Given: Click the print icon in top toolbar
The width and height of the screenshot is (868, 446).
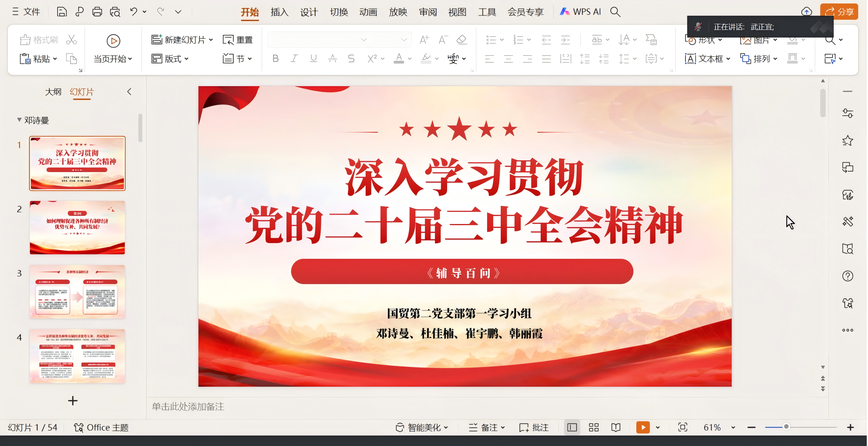Looking at the screenshot, I should pyautogui.click(x=97, y=12).
